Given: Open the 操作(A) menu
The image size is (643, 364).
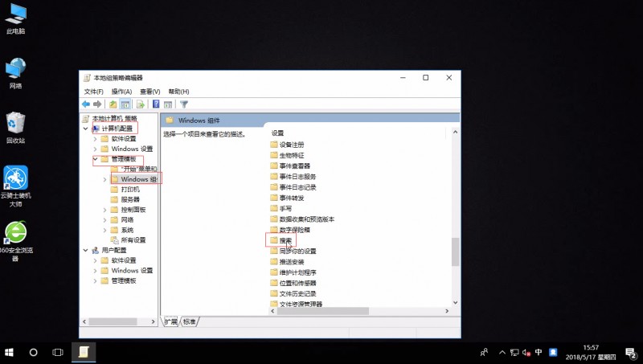Looking at the screenshot, I should pos(121,92).
